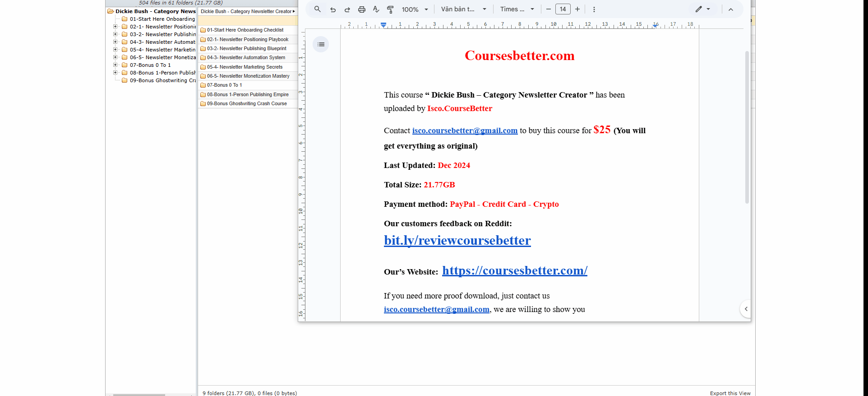868x396 pixels.
Task: Increase font size with plus button
Action: (577, 9)
